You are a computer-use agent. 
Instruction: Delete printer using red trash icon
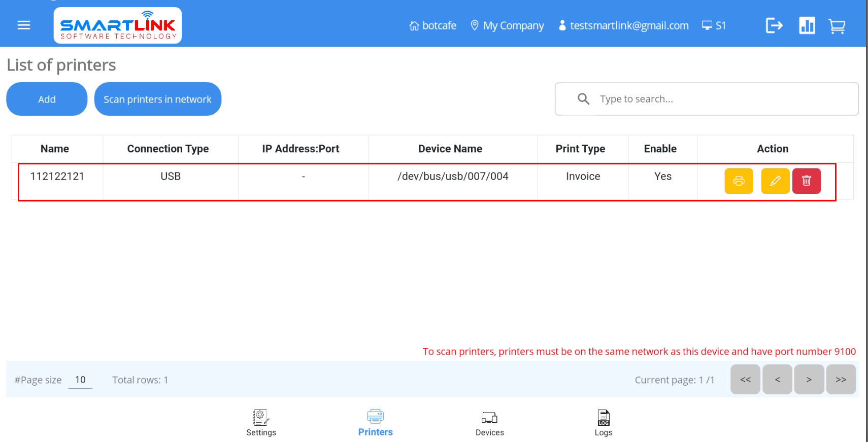806,181
